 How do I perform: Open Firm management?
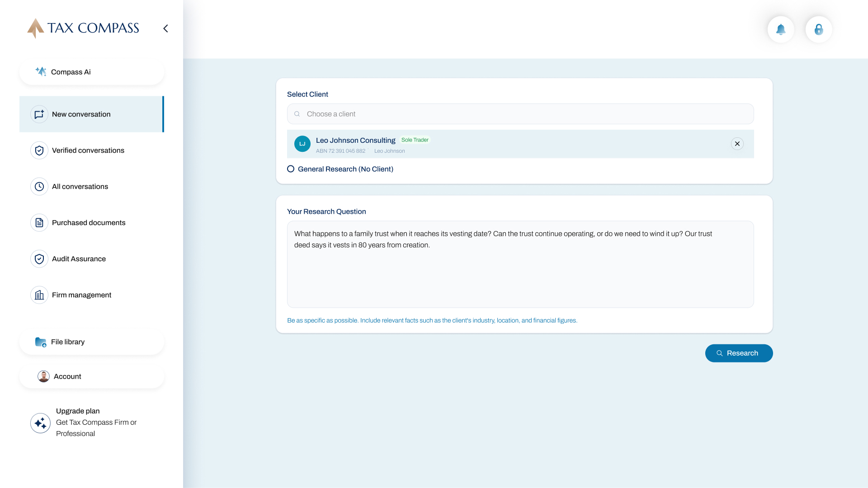coord(91,295)
